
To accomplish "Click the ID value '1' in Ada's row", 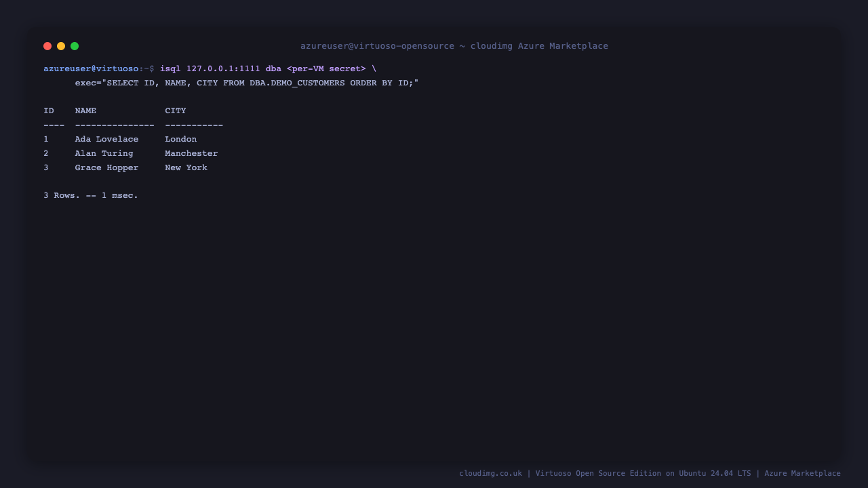I will (x=46, y=139).
